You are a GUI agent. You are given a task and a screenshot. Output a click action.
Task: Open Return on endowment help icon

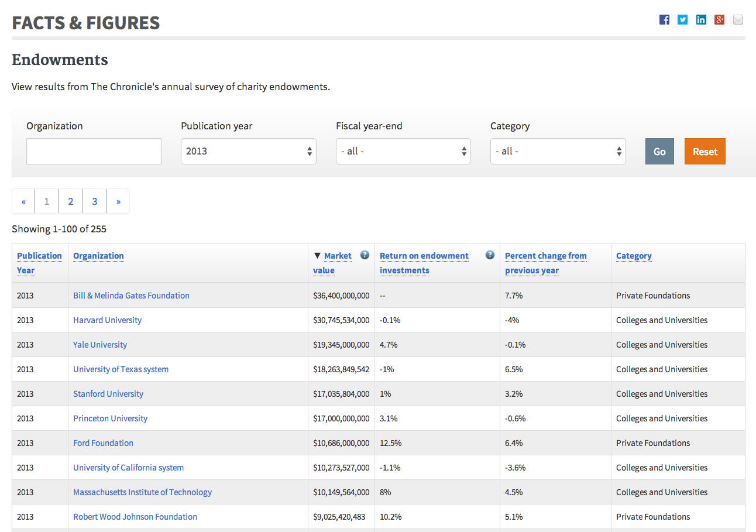coord(490,255)
